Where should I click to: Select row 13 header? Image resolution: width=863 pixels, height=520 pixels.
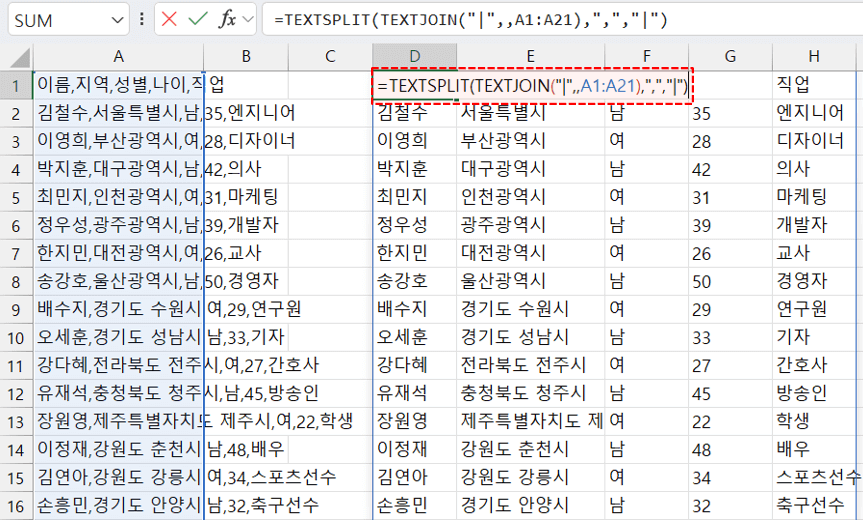(16, 422)
